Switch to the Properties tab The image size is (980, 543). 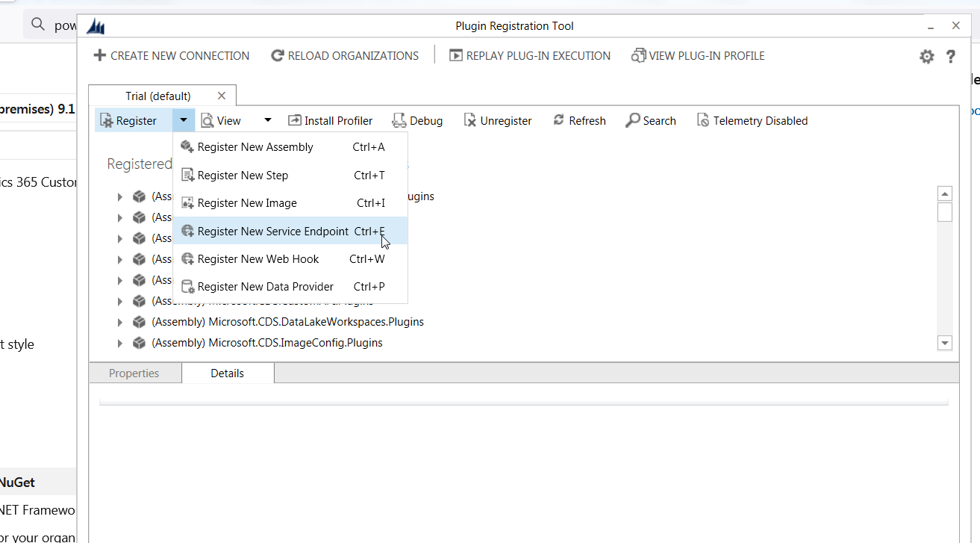point(134,373)
